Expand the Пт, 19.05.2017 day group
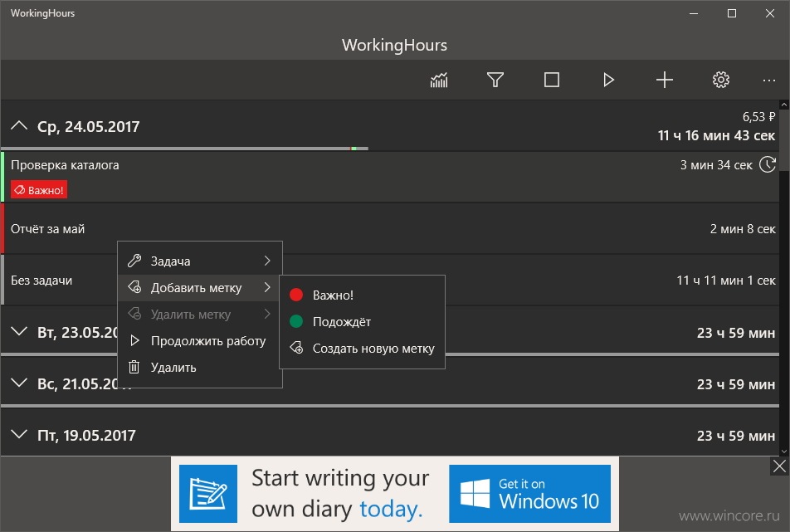Screen dimensions: 790x532 [19, 434]
